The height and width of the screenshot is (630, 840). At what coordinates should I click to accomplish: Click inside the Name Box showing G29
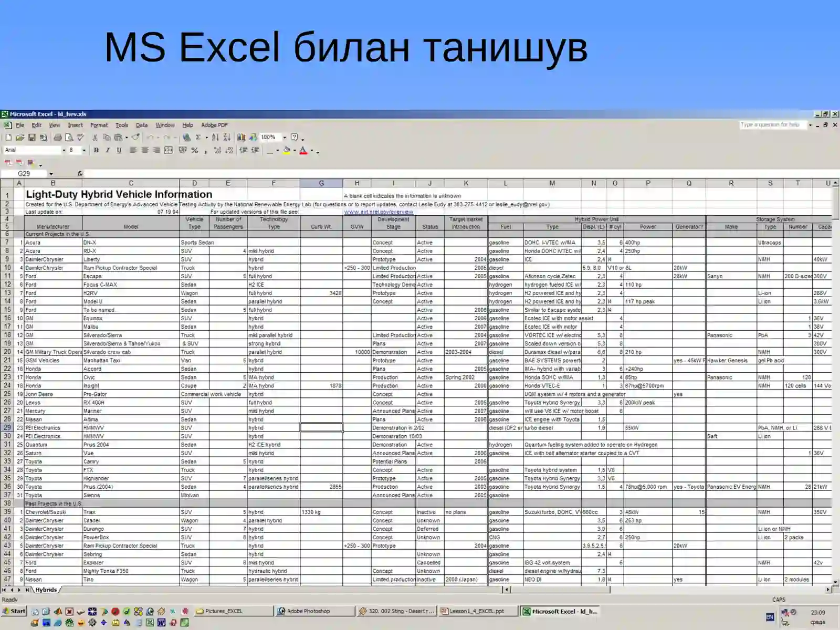pos(24,174)
